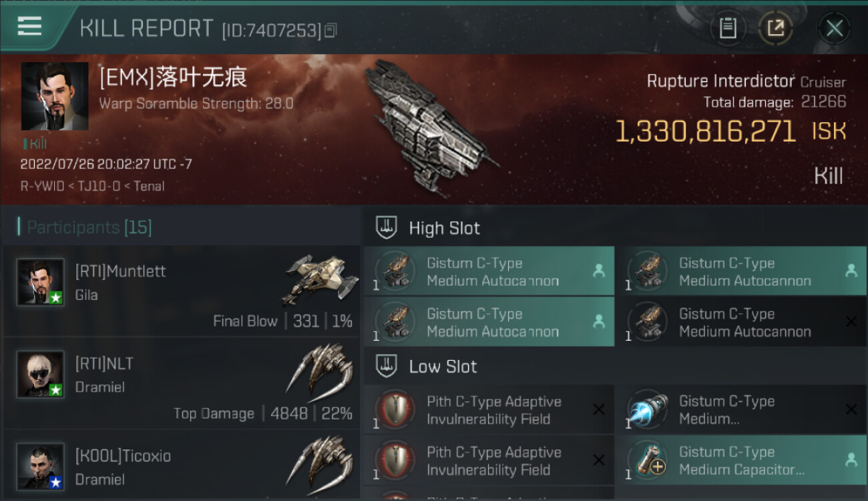868x501 pixels.
Task: Select NLT's Dramiel ship icon
Action: coord(319,371)
